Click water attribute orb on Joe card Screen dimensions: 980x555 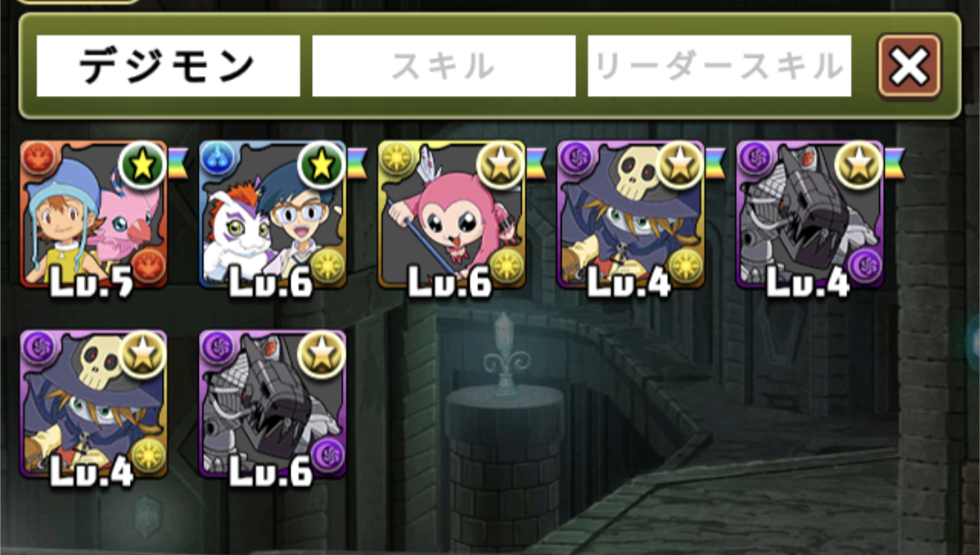coord(218,159)
